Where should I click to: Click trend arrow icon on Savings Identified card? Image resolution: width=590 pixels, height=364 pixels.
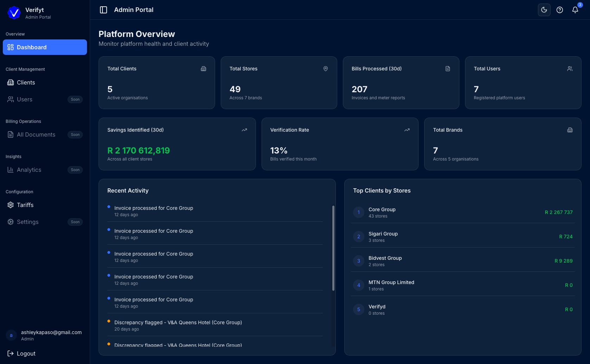244,130
